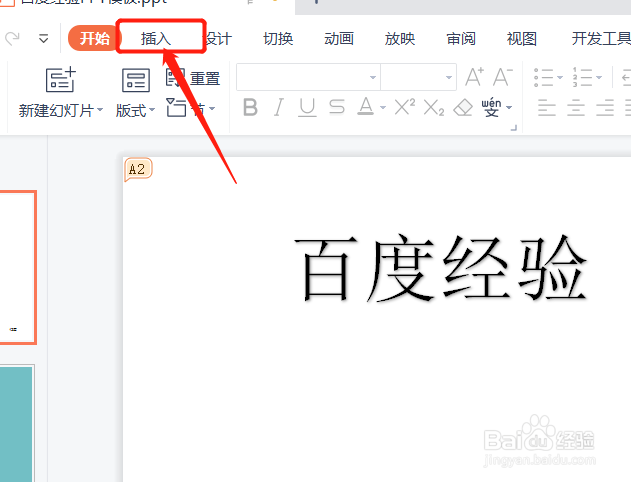Open the 开发工具 tab
Viewport: 631px width, 482px height.
pos(601,39)
